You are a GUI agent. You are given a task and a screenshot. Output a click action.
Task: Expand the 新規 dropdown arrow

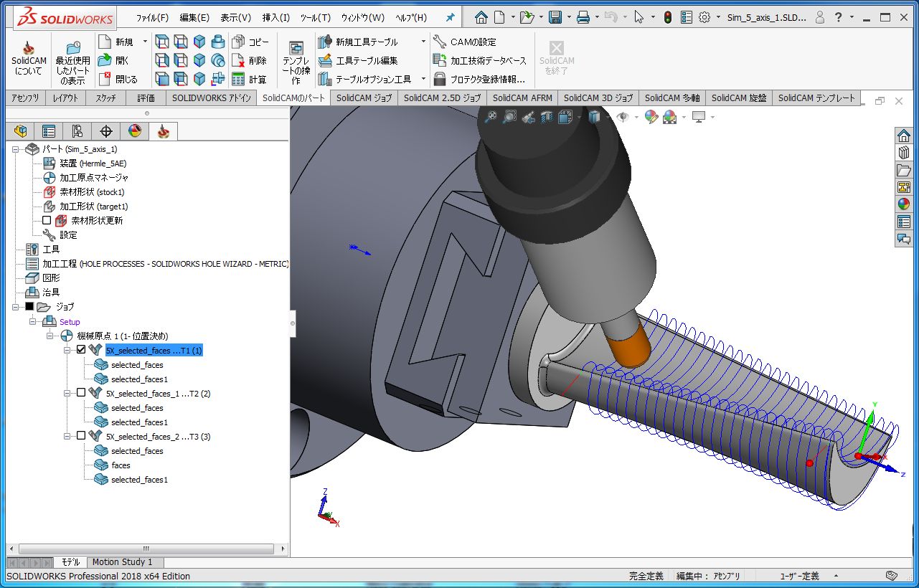point(145,42)
